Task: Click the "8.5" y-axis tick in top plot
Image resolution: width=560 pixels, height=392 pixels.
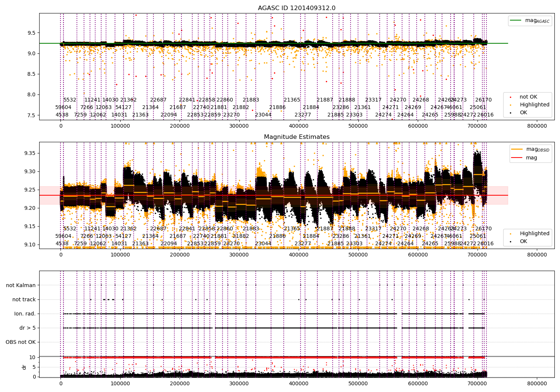Action: coord(31,74)
